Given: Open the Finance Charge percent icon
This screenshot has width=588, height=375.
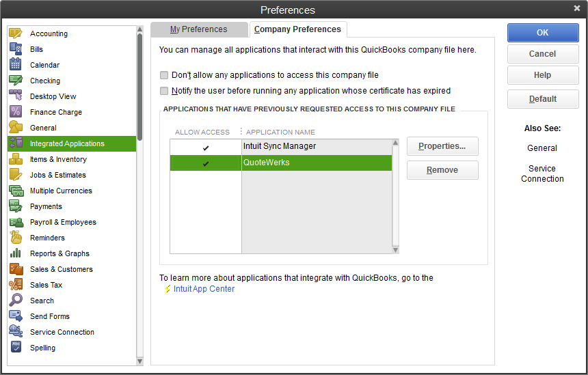Looking at the screenshot, I should (16, 112).
